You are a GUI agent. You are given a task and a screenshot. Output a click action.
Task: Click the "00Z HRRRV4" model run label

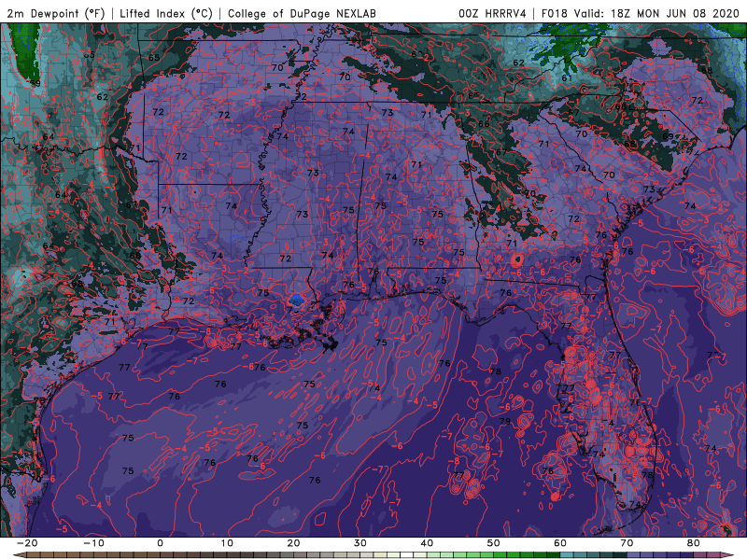click(492, 13)
